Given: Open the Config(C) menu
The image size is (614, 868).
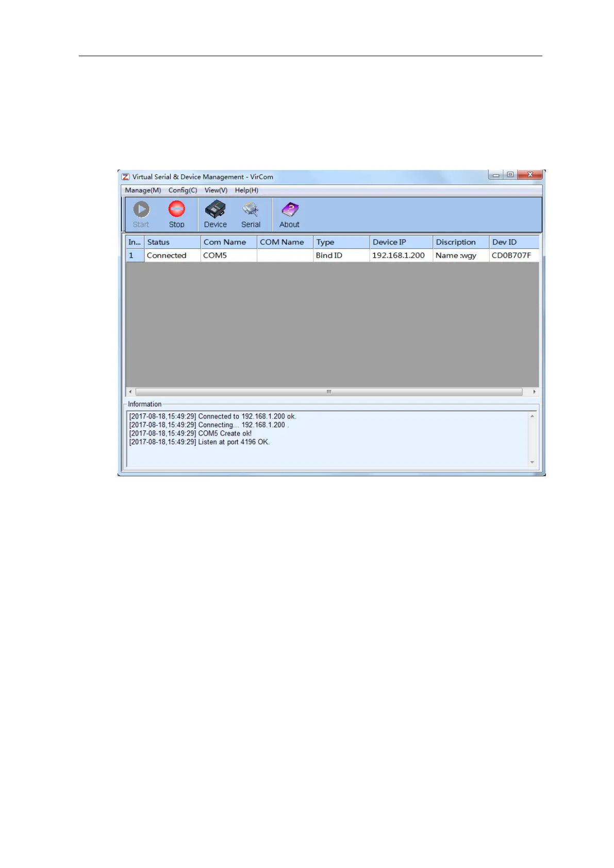Looking at the screenshot, I should pos(182,190).
